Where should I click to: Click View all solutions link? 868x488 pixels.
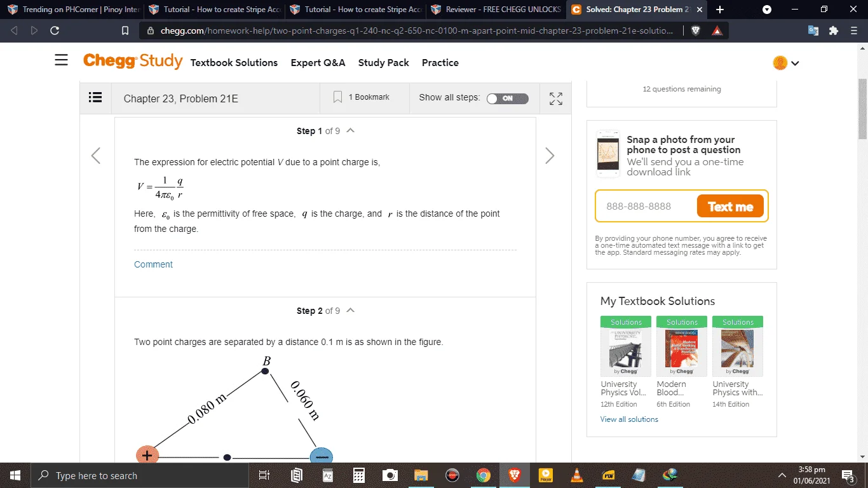[629, 419]
